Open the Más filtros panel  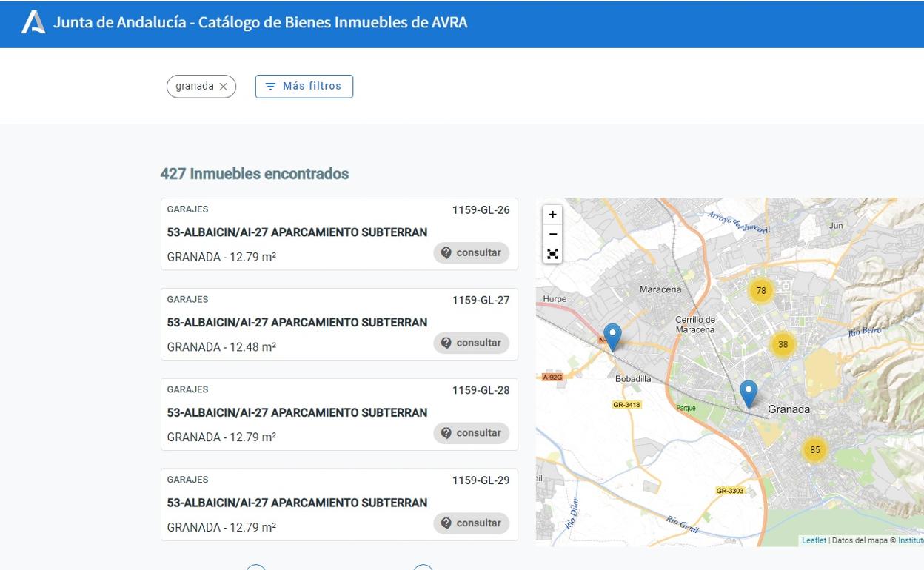(x=304, y=86)
